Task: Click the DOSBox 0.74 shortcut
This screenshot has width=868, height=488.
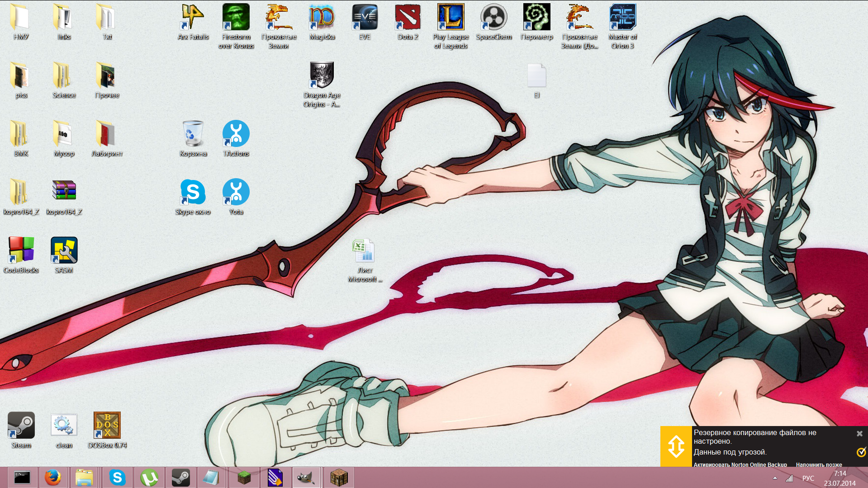Action: [x=107, y=430]
